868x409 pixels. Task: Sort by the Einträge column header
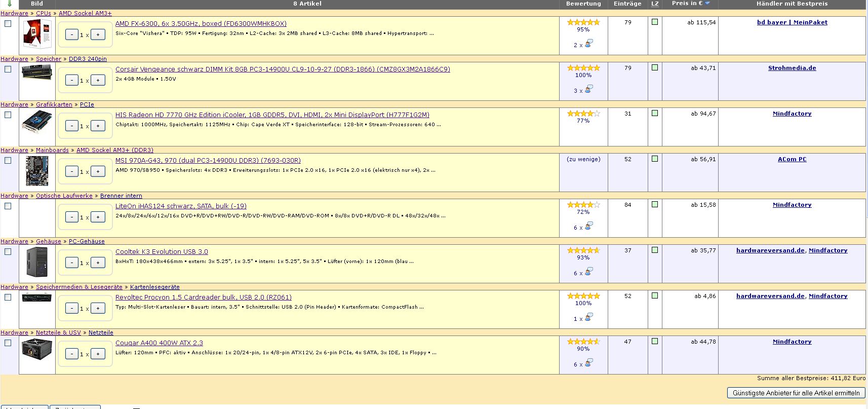tap(627, 4)
